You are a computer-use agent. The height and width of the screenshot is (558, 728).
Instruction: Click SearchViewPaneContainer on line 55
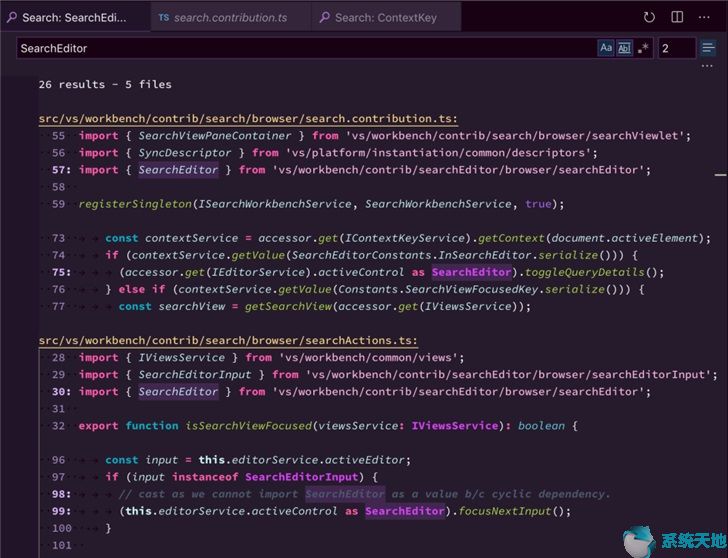point(214,136)
